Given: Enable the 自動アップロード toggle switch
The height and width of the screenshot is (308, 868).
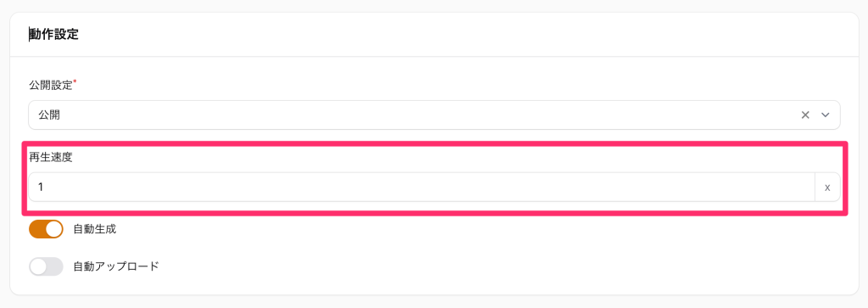Looking at the screenshot, I should [46, 267].
